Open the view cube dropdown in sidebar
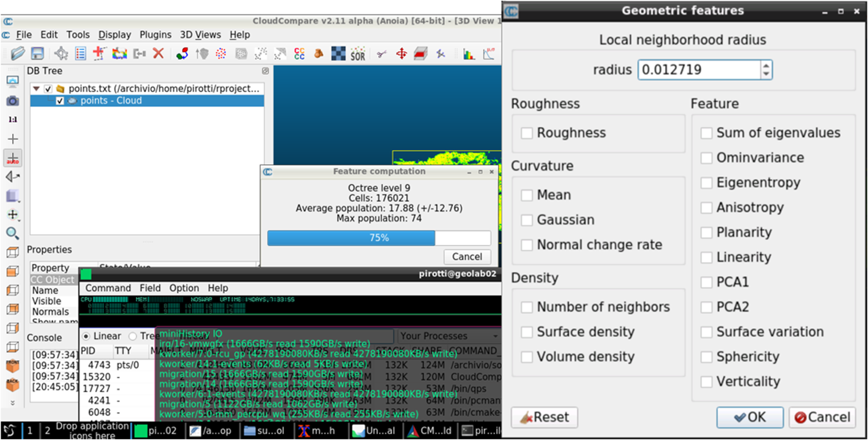The height and width of the screenshot is (440, 868). pyautogui.click(x=12, y=196)
